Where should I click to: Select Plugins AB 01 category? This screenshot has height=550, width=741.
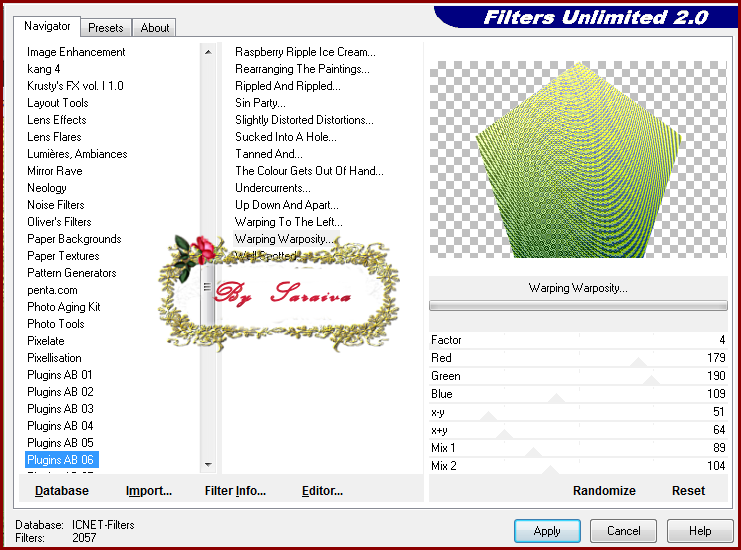tap(60, 375)
